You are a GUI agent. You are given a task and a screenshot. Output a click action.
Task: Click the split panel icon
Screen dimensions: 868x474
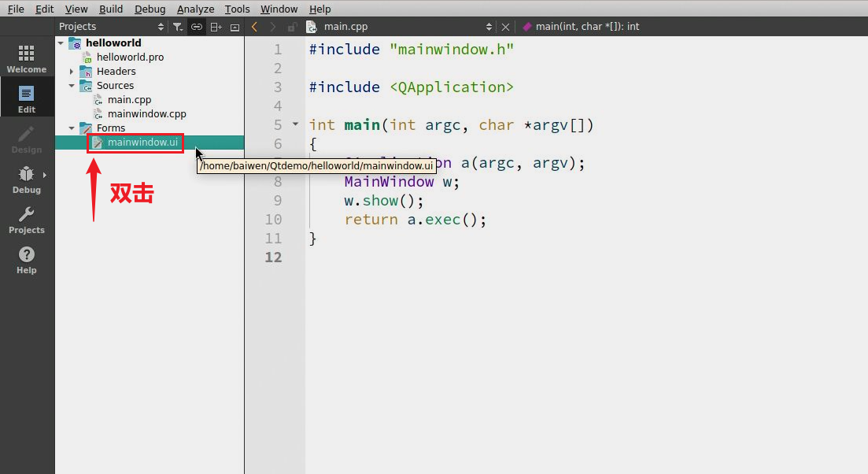click(x=216, y=27)
